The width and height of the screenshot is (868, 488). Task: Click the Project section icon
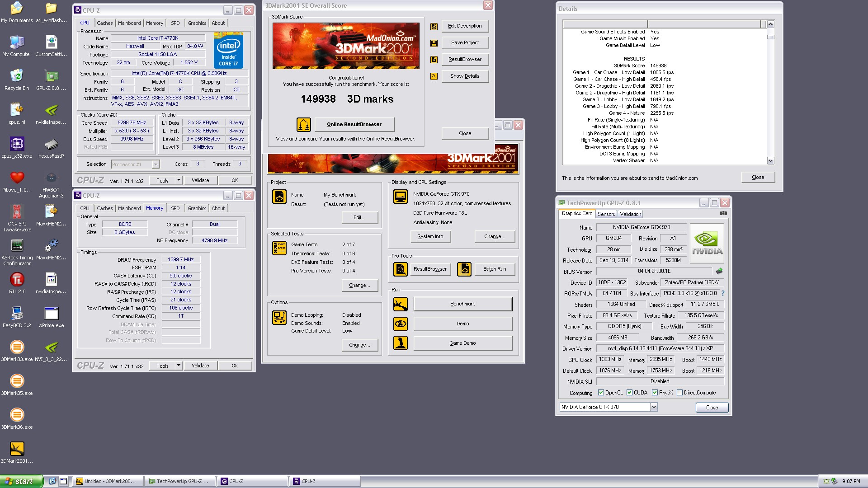coord(279,197)
